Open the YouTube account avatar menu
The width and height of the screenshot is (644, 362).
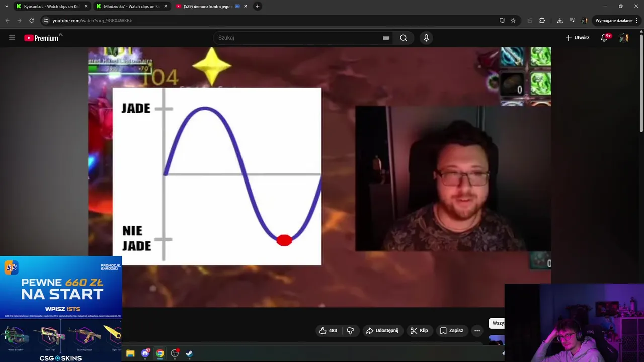[624, 38]
